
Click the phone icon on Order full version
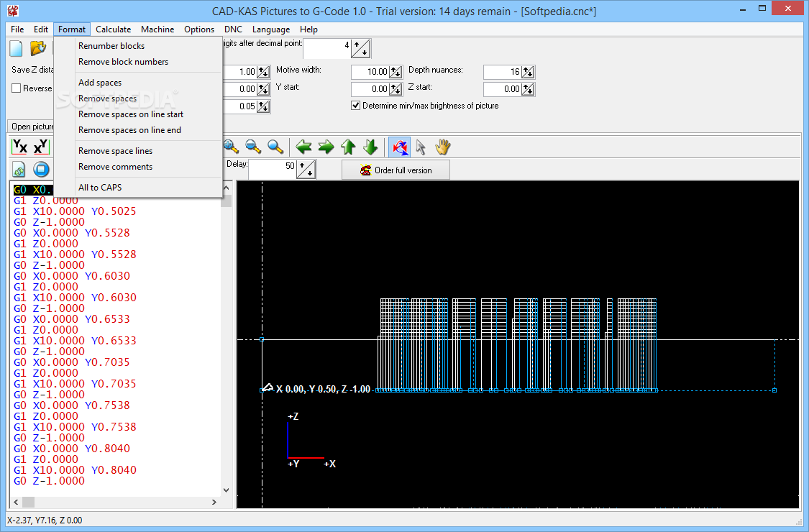tap(365, 170)
